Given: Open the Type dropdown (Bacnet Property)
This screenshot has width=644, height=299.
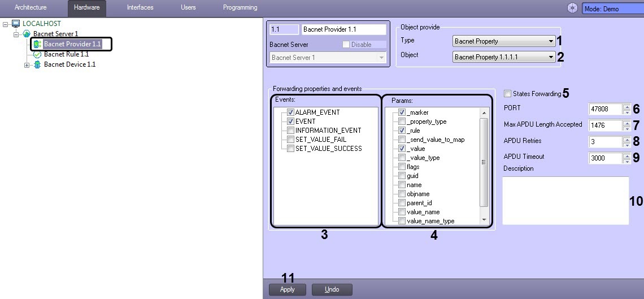Looking at the screenshot, I should click(504, 41).
